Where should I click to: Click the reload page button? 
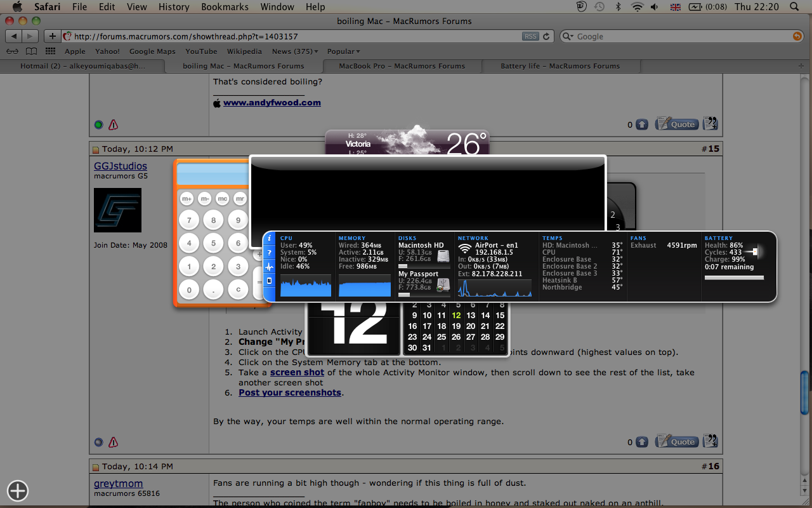click(546, 36)
